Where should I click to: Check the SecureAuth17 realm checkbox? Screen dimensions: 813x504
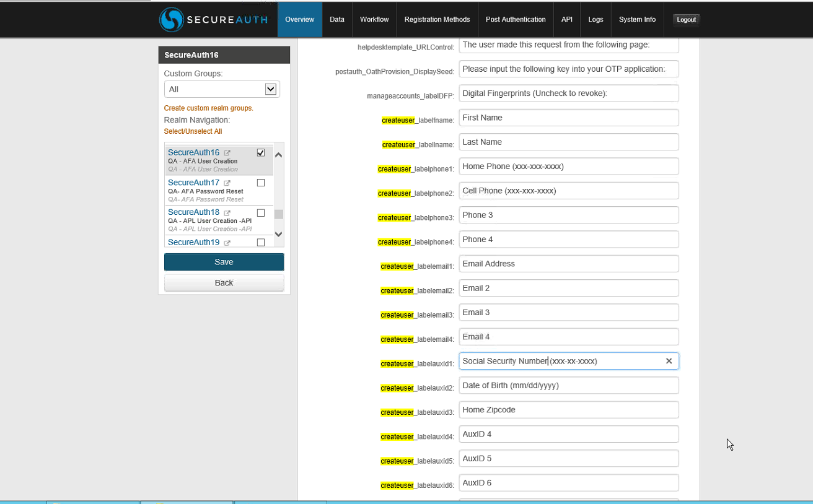[x=261, y=183]
